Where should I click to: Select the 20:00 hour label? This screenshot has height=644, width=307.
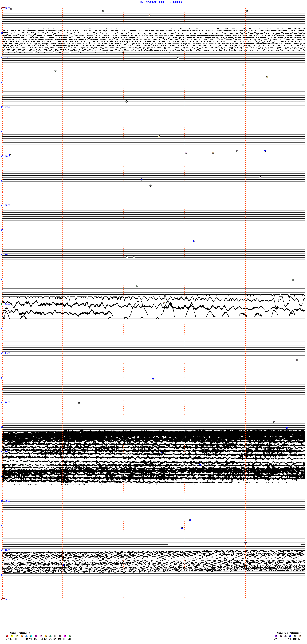8,501
